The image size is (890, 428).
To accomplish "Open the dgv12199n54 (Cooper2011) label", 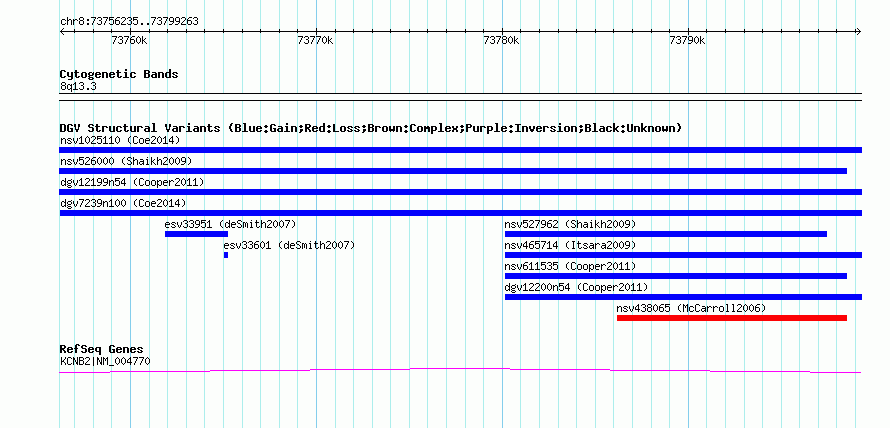I will (x=132, y=182).
